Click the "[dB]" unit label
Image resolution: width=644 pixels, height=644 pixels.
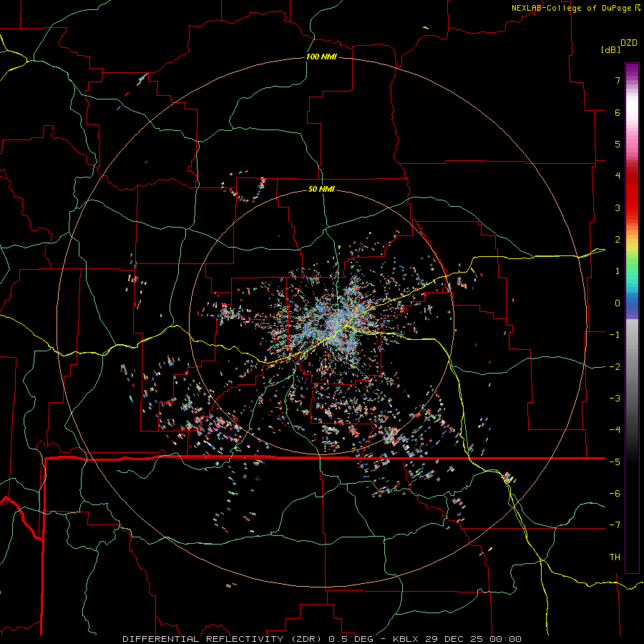point(611,49)
